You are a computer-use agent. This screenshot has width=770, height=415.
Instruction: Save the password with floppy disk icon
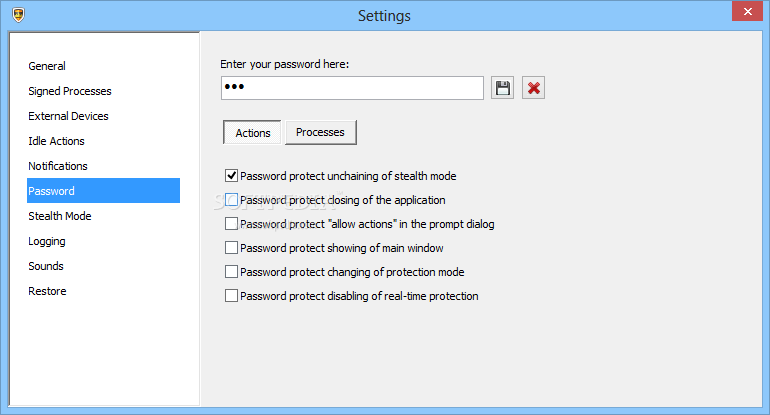point(502,88)
